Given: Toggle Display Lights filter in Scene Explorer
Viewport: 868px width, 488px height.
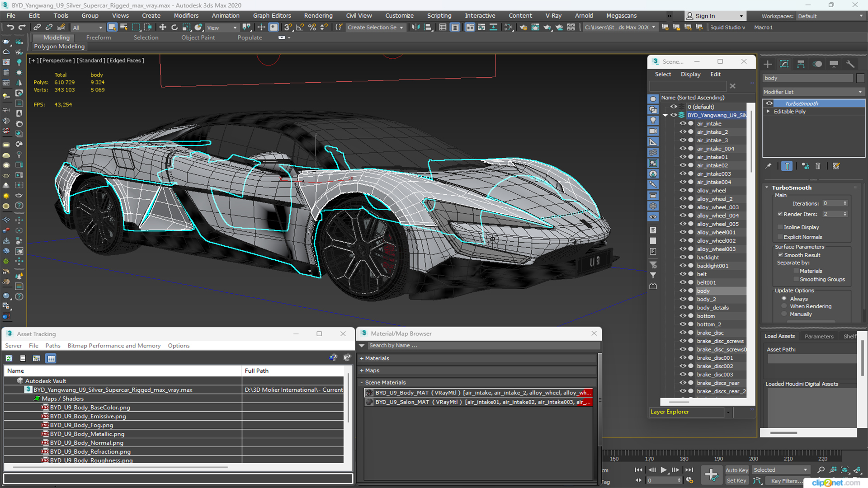Looking at the screenshot, I should (x=653, y=120).
